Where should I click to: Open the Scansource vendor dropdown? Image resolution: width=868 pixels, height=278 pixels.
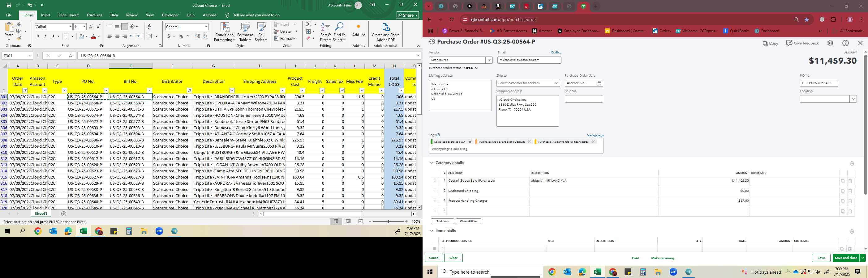489,60
